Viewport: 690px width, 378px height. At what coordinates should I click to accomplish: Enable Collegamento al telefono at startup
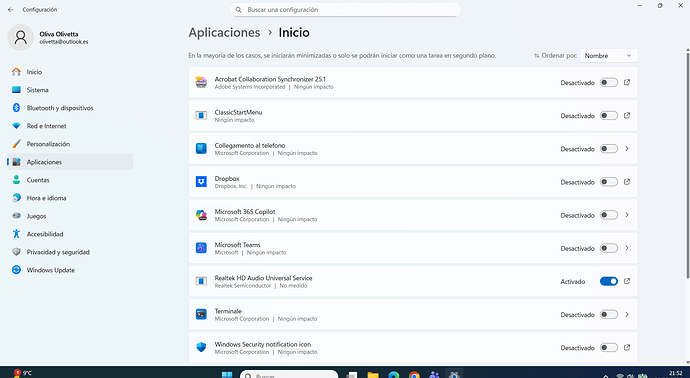click(609, 149)
